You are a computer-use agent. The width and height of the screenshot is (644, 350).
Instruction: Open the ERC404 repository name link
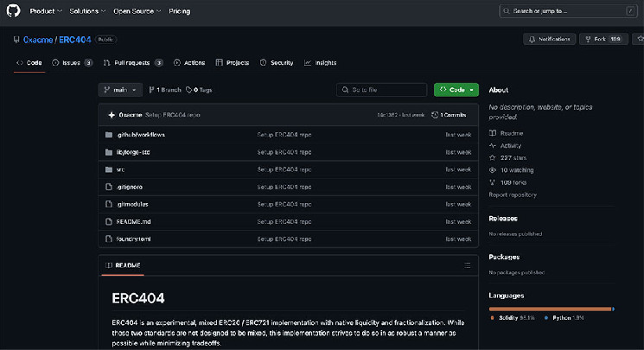pos(74,40)
